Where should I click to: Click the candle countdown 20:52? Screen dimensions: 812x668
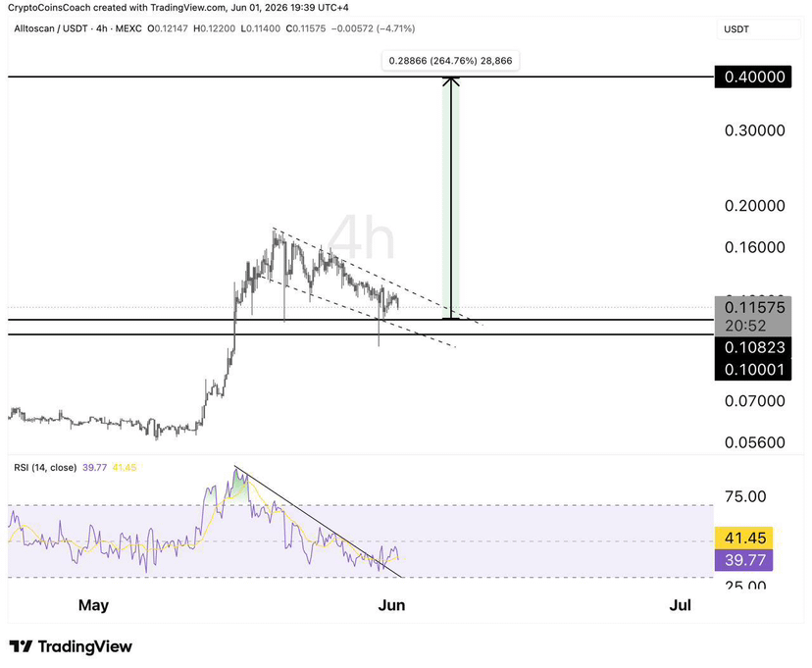[745, 326]
